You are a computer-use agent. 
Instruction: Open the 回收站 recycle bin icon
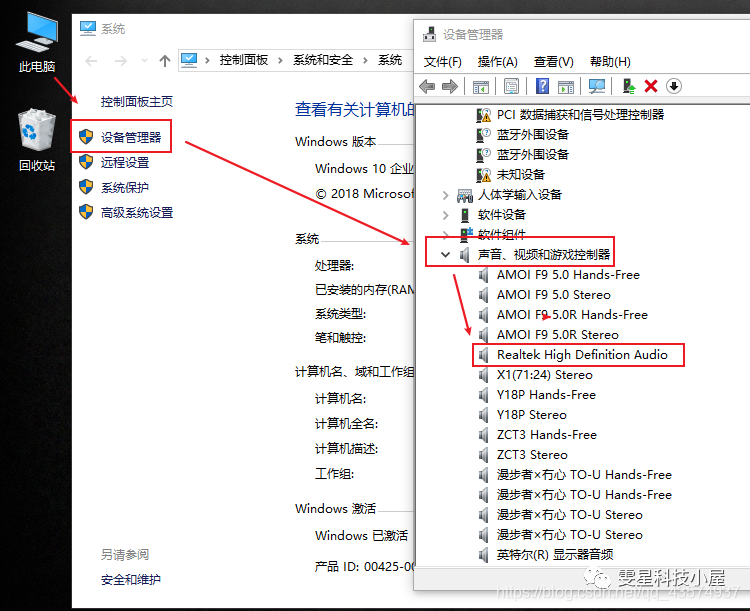37,140
